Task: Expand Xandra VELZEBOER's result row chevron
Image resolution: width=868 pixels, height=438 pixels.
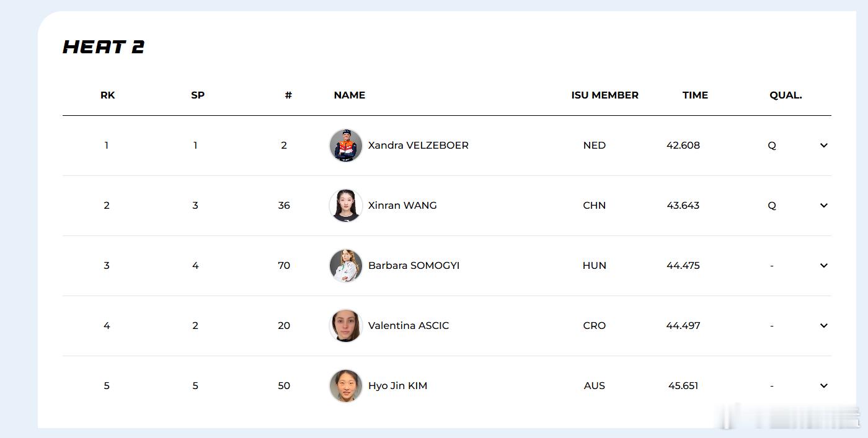Action: point(823,146)
